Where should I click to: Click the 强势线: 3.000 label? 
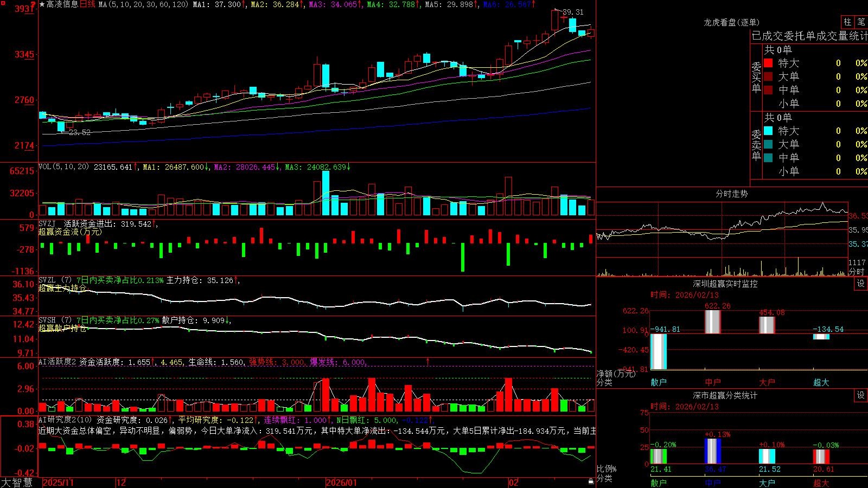277,362
